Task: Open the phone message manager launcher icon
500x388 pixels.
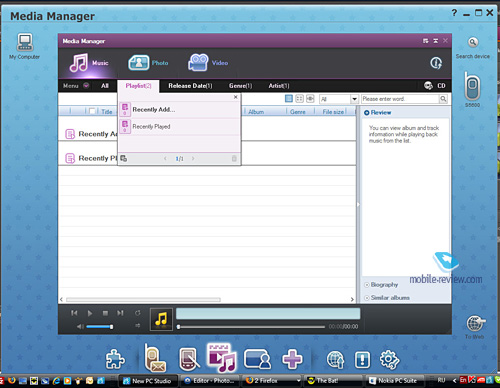Action: point(155,359)
